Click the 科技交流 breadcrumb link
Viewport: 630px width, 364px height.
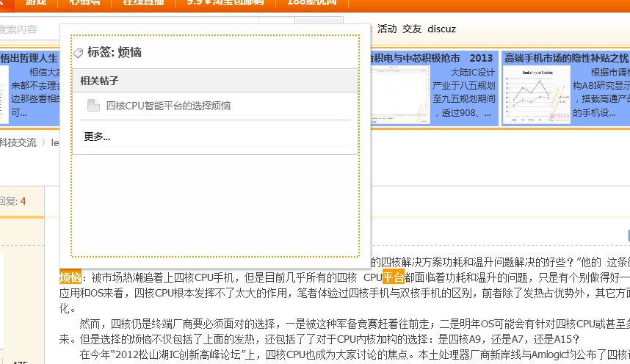[18, 142]
